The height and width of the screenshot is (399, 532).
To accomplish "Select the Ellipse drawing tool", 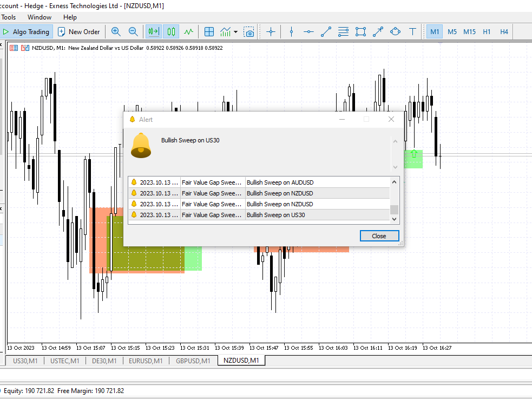I will point(395,31).
